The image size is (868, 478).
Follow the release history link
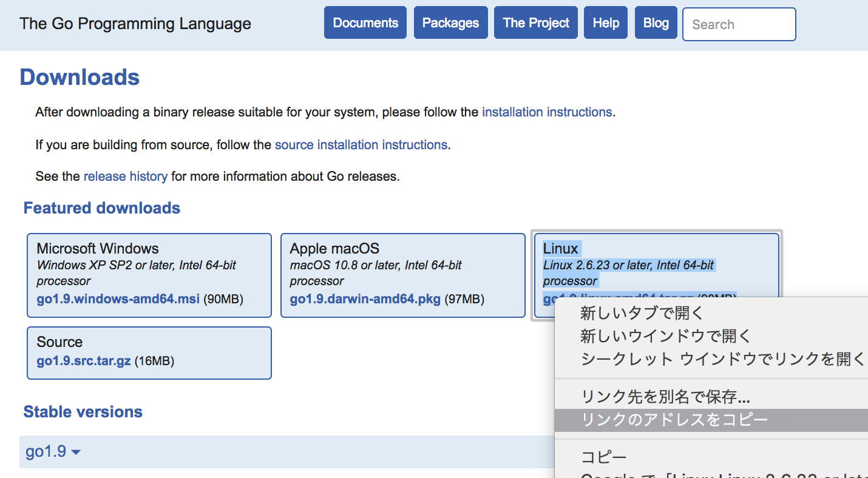coord(126,177)
